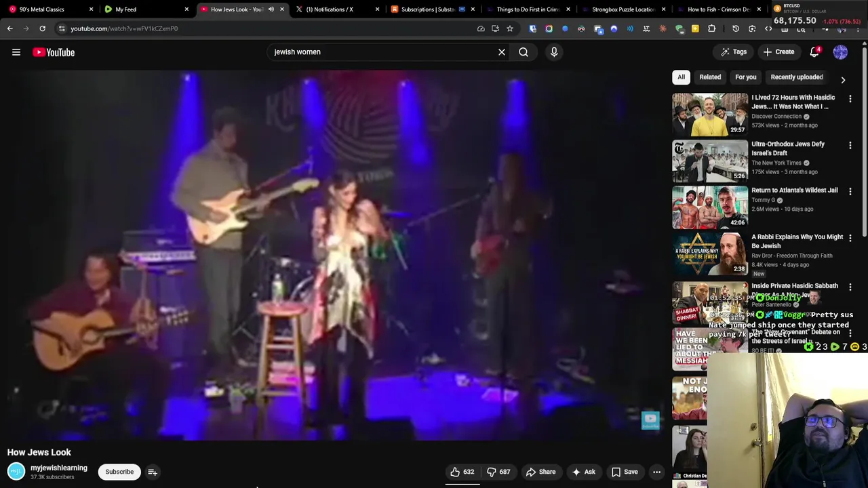The width and height of the screenshot is (868, 488).
Task: Select the For you filter chip
Action: (745, 77)
